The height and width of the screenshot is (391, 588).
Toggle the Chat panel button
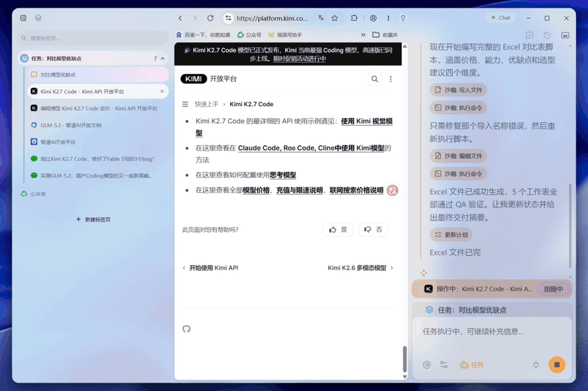point(501,17)
